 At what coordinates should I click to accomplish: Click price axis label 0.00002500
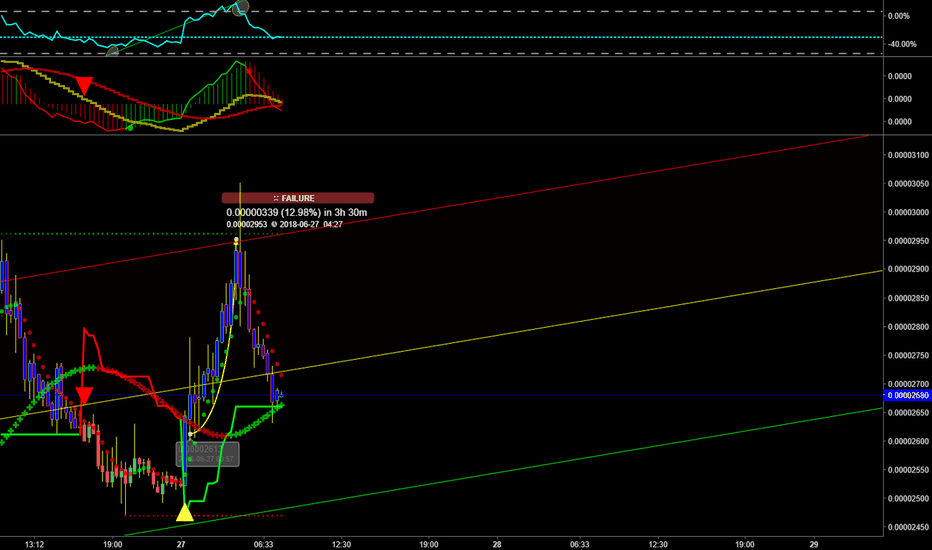[x=908, y=498]
